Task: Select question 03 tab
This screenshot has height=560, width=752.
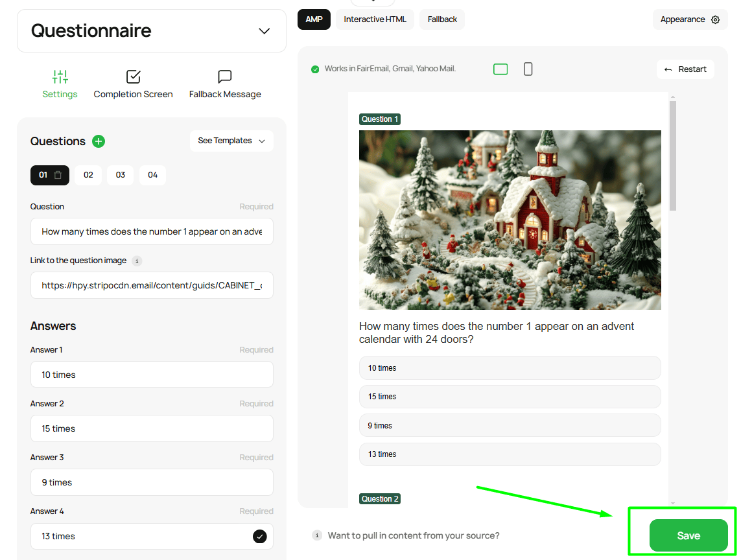Action: click(121, 175)
